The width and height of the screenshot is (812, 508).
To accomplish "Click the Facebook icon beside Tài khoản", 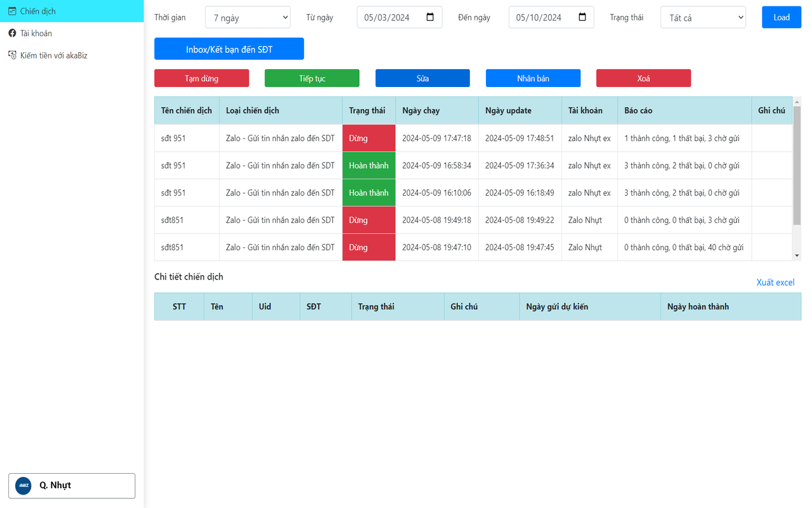I will pos(12,33).
